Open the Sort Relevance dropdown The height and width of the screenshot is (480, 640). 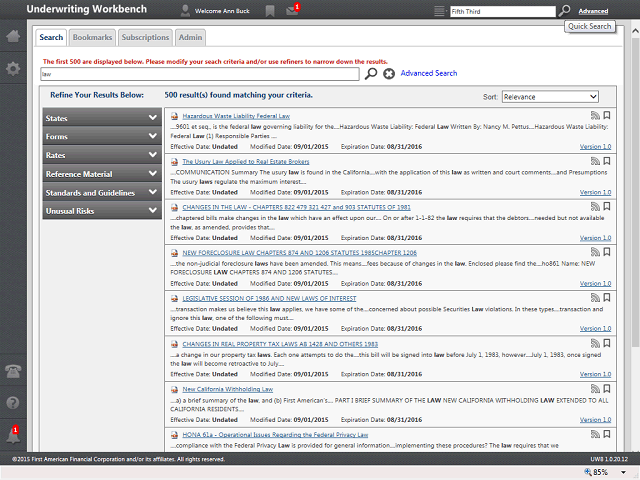(x=550, y=97)
